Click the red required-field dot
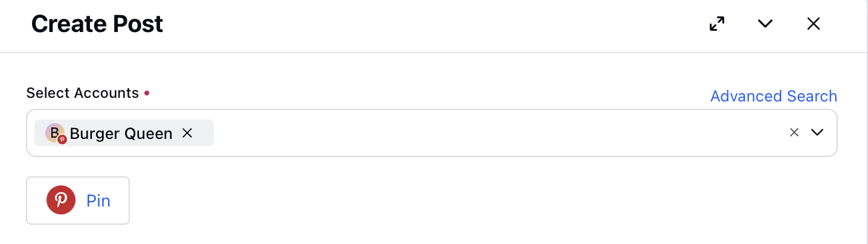 [146, 94]
